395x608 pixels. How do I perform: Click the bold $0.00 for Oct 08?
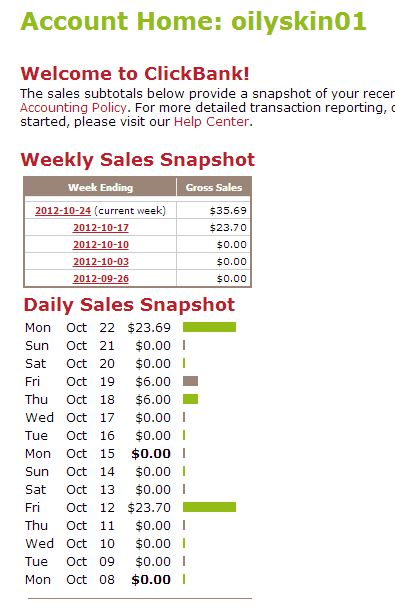(151, 580)
